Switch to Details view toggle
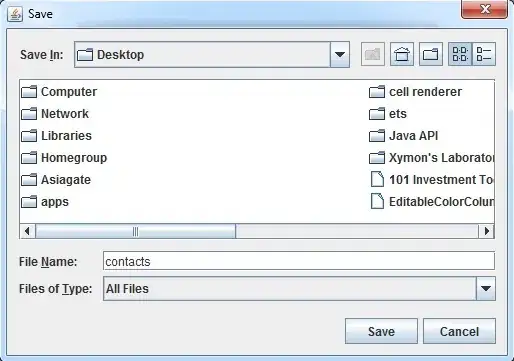Image resolution: width=514 pixels, height=361 pixels. point(484,54)
